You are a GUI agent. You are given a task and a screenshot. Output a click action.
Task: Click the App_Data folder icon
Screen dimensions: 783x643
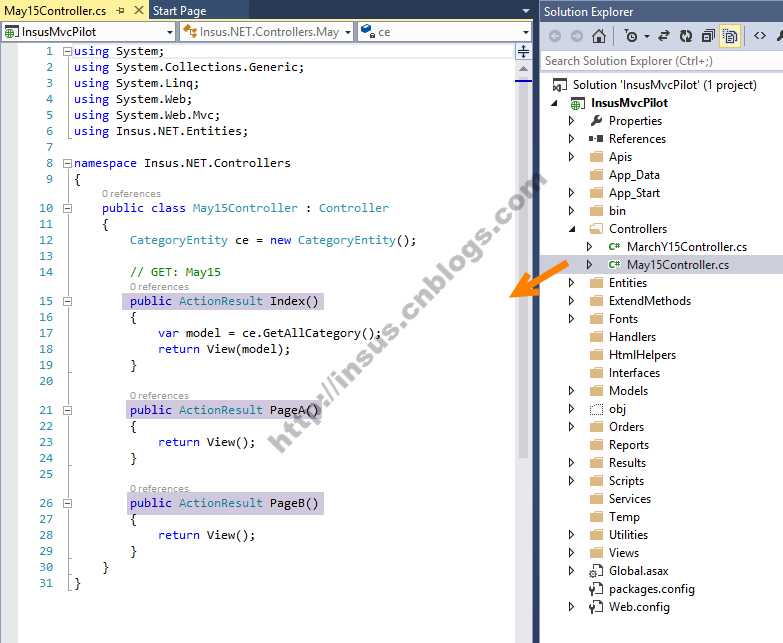(x=596, y=175)
